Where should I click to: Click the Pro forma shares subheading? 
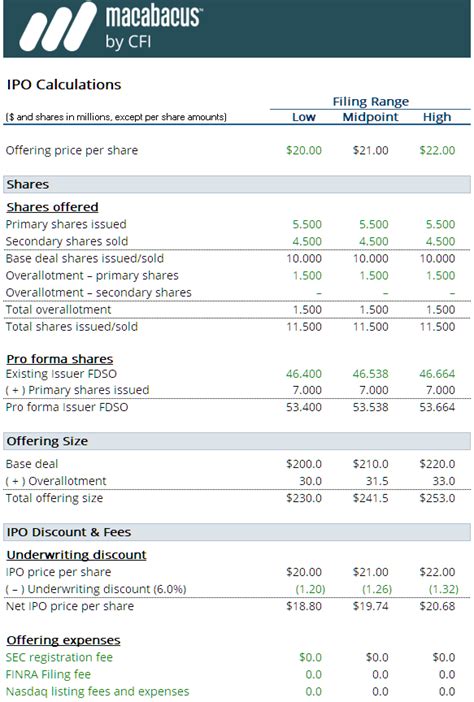click(x=60, y=359)
